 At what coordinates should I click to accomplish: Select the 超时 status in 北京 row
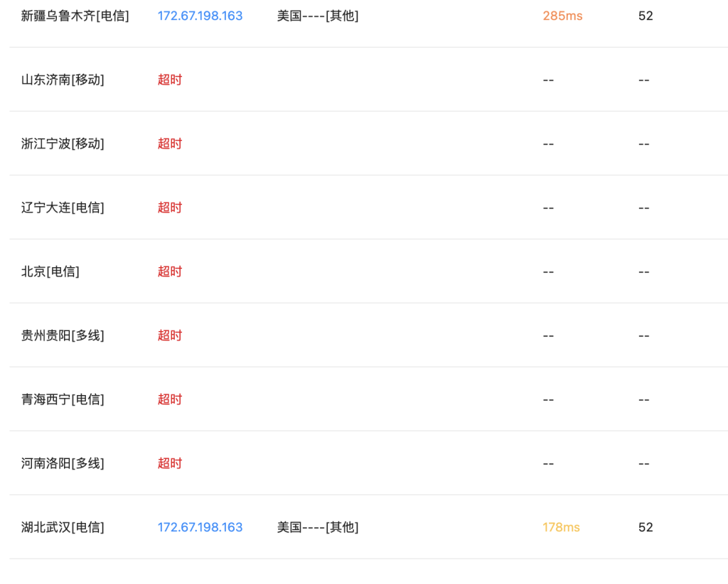click(170, 271)
